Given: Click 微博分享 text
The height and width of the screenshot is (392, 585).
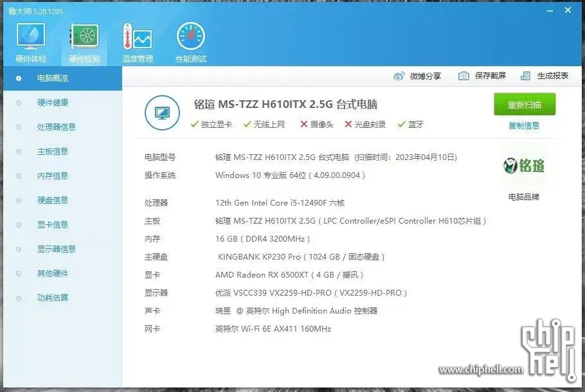Looking at the screenshot, I should point(426,76).
